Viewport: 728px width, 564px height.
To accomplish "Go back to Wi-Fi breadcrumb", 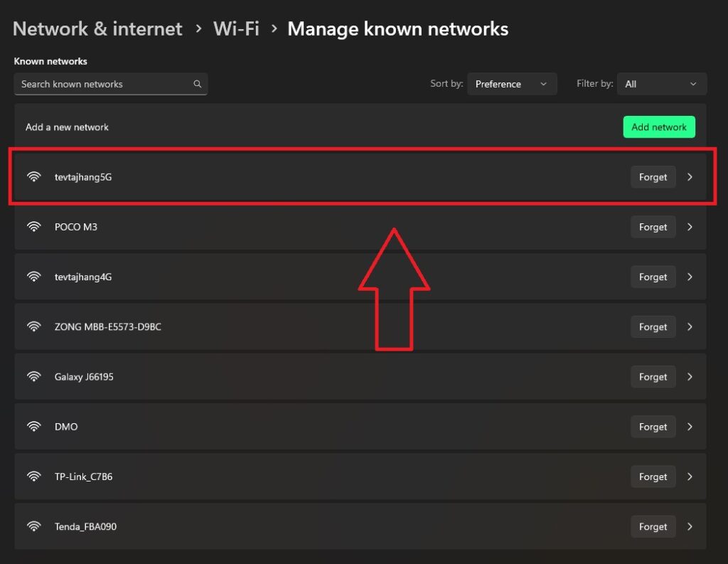I will [x=236, y=29].
